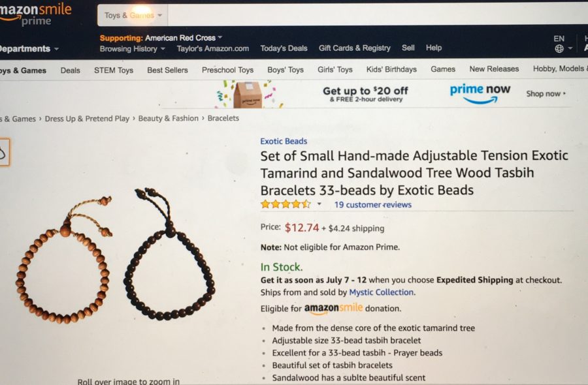Open the American Red Cross supporting dropdown
Screen dimensions: 588x385
(x=161, y=38)
